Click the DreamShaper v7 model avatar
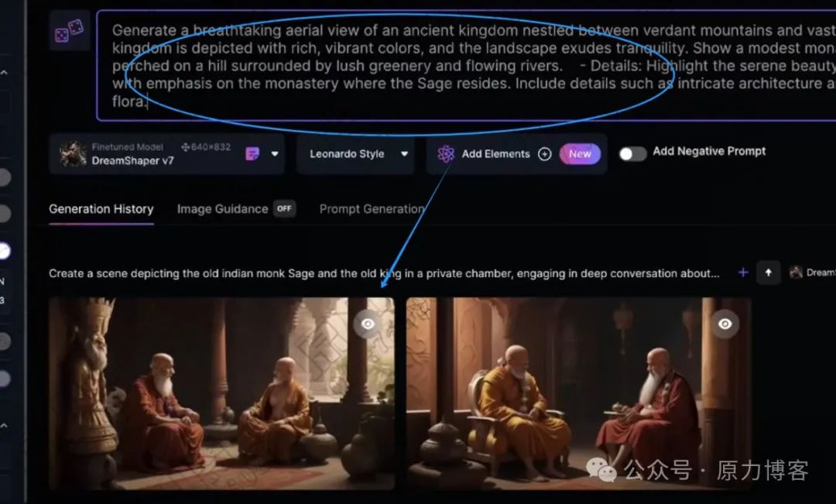Viewport: 836px width, 504px height. click(x=73, y=153)
